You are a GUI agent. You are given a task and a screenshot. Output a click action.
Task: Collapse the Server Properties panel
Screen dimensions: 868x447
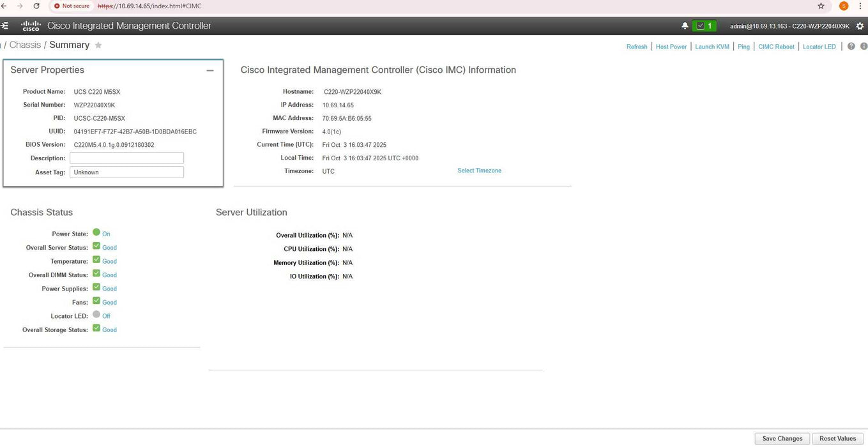(x=209, y=71)
